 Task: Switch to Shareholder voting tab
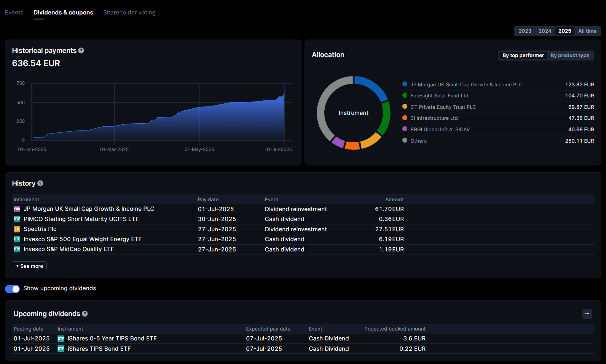point(129,13)
